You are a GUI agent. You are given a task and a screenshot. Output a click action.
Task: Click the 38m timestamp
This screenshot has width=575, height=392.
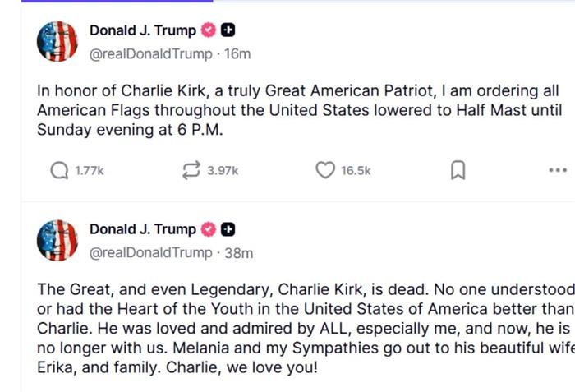[x=239, y=253]
